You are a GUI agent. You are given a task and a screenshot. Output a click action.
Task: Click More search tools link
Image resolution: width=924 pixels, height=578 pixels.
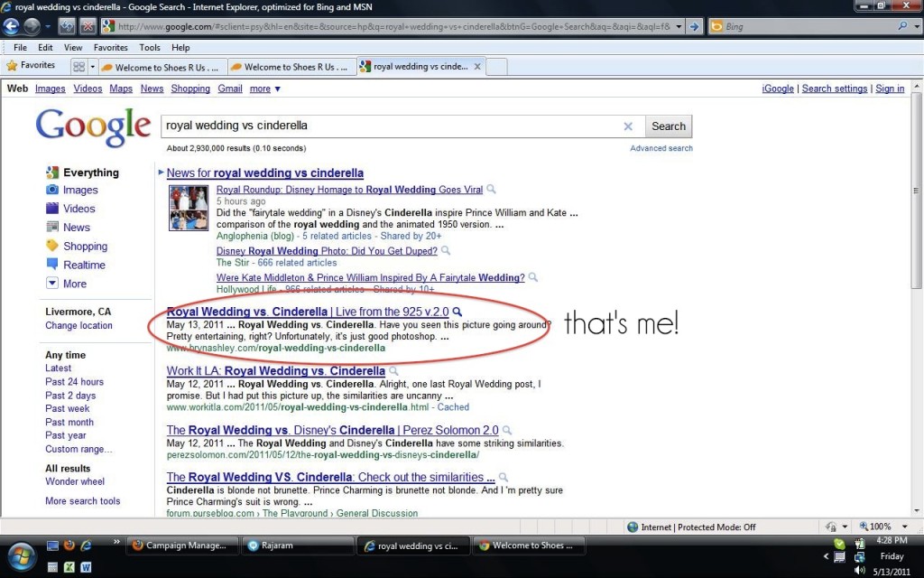[x=82, y=500]
